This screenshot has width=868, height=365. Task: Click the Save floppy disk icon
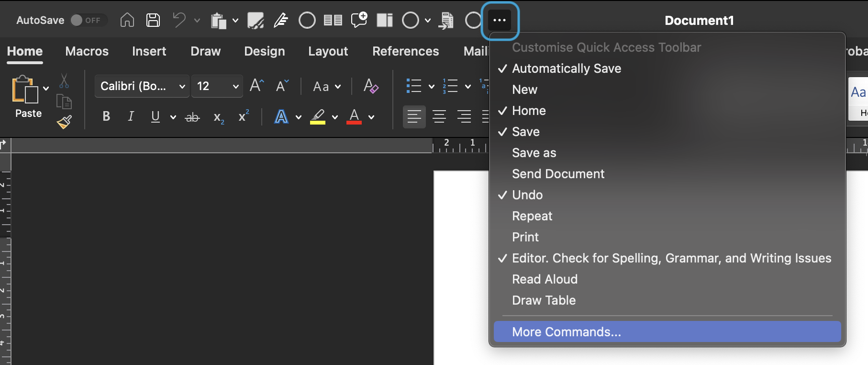(153, 20)
